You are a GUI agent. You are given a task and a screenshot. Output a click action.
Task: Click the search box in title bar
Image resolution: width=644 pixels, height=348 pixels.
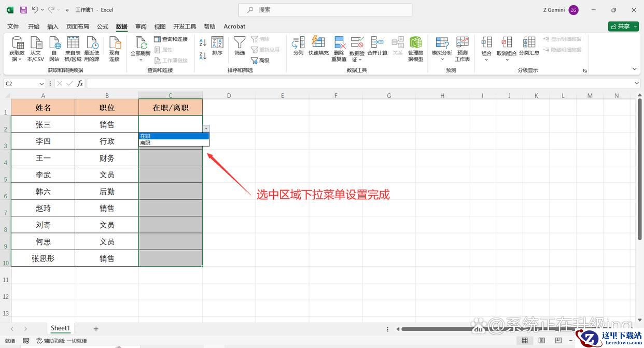[325, 10]
